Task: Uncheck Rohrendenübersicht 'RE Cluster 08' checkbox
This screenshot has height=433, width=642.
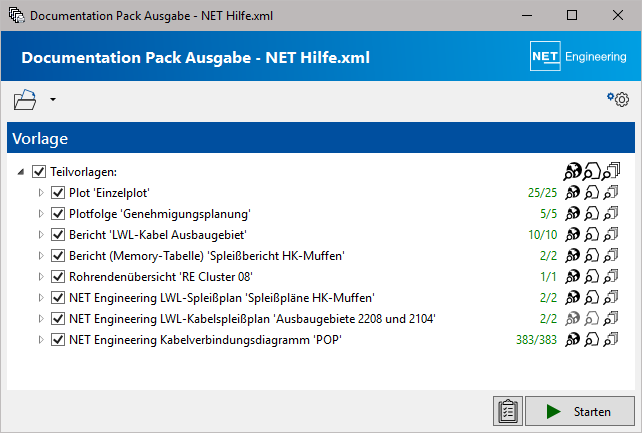Action: (58, 277)
